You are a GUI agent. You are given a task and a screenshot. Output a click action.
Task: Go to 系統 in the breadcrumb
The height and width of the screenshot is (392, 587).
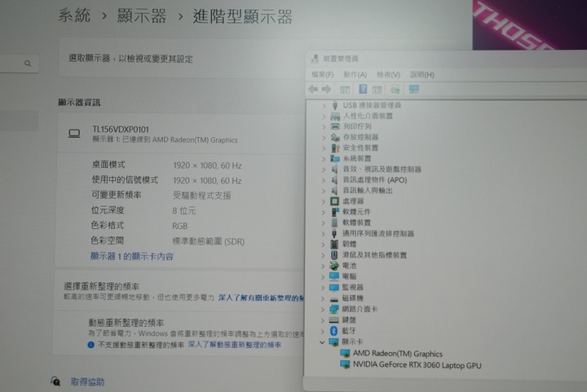pyautogui.click(x=74, y=15)
